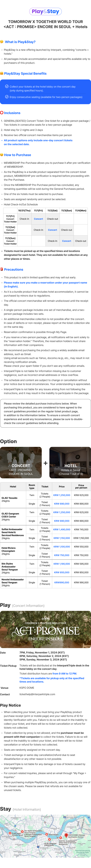Click the Play&Stay logo at top

click(45, 11)
